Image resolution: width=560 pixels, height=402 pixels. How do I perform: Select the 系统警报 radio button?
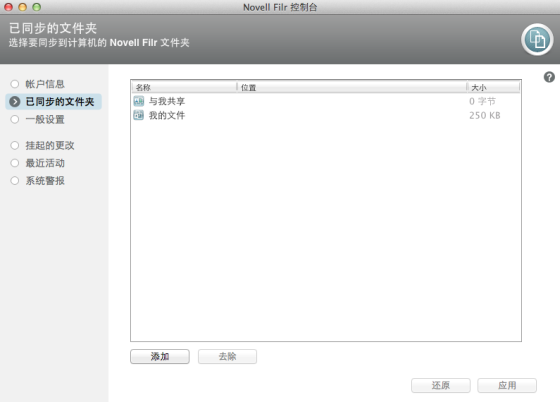pos(15,181)
